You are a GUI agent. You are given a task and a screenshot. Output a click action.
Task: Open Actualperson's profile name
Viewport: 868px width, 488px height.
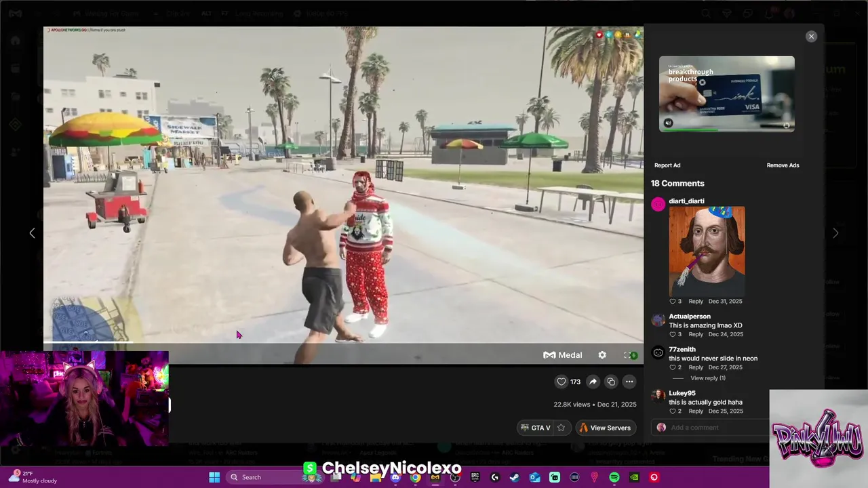click(x=690, y=317)
